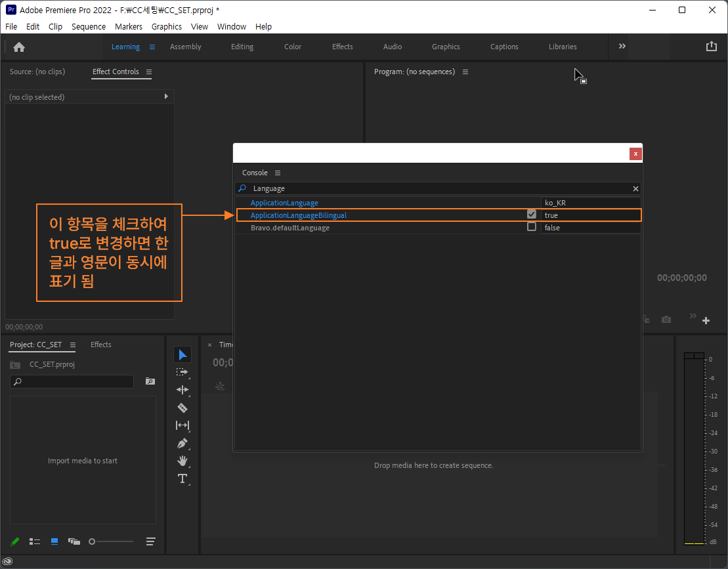
Task: Edit the ko_KR language value
Action: (x=591, y=203)
